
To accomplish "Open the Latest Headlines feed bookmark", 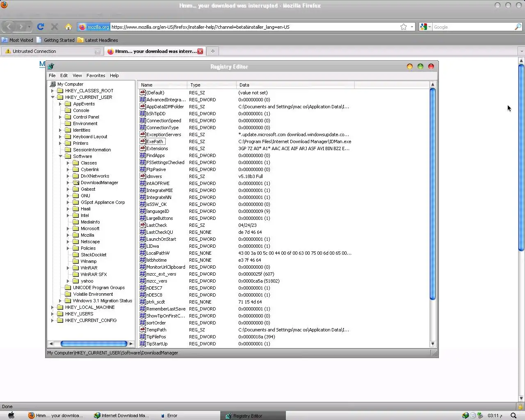I will pyautogui.click(x=98, y=40).
